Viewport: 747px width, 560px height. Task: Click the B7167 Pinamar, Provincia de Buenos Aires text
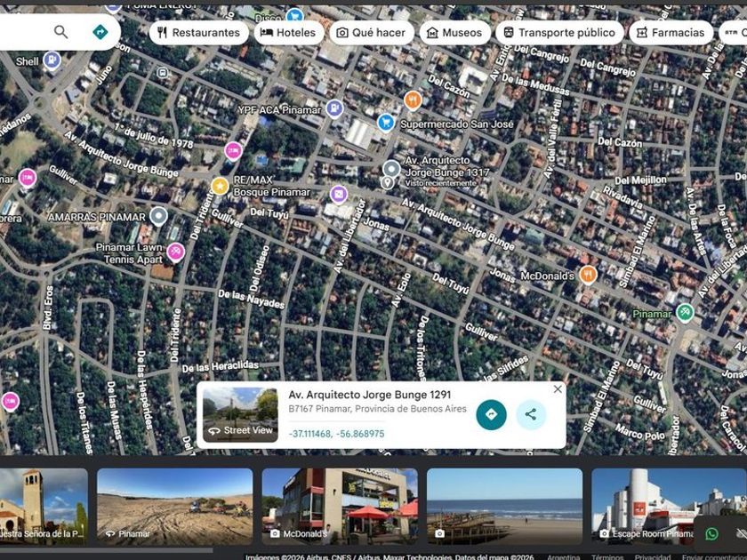coord(377,409)
